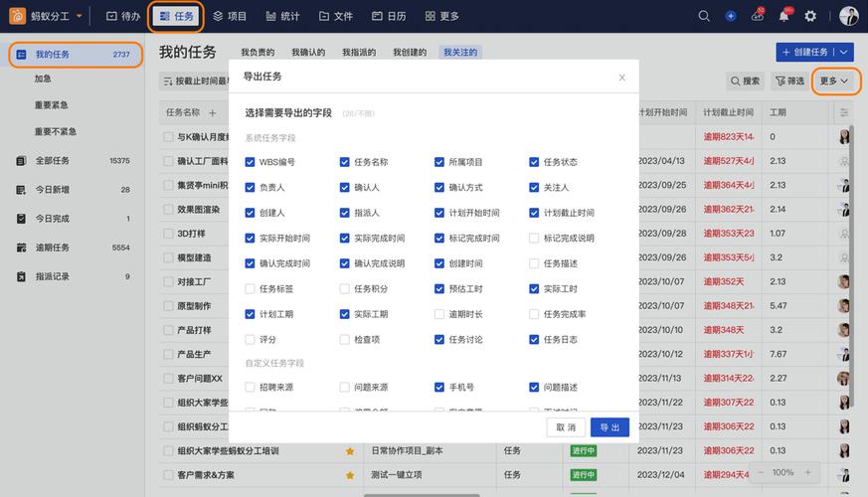Click the 进行中 status on 客户需求&方案 row
868x497 pixels.
[583, 475]
